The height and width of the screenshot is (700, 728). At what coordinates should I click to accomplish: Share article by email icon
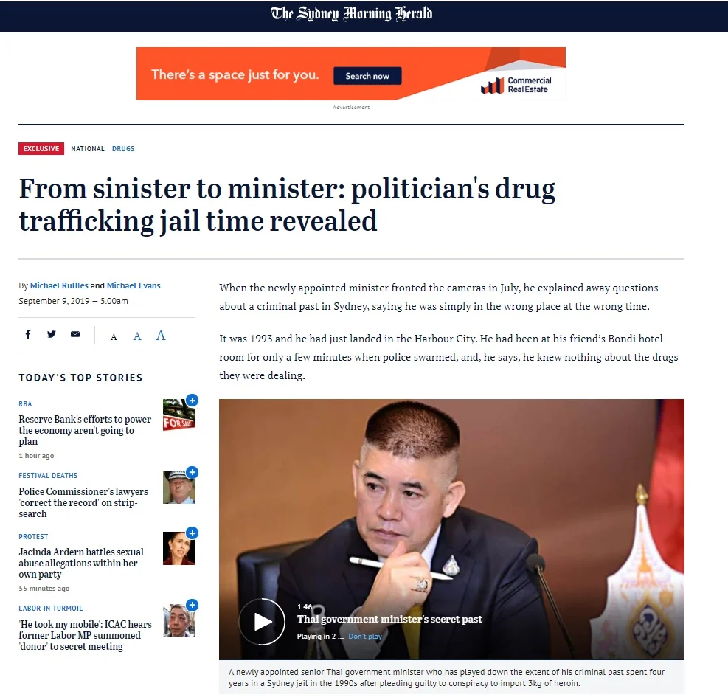[75, 334]
